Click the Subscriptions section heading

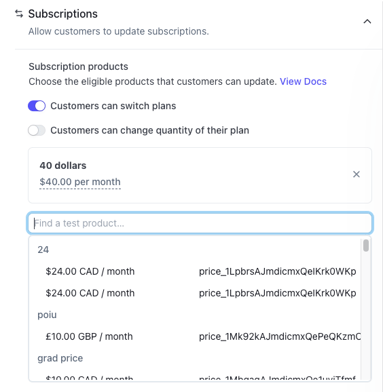tap(63, 14)
